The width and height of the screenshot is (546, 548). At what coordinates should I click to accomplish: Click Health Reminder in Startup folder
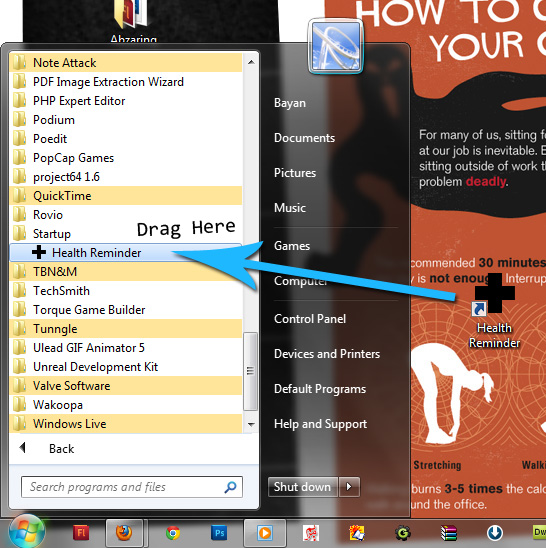pos(126,253)
